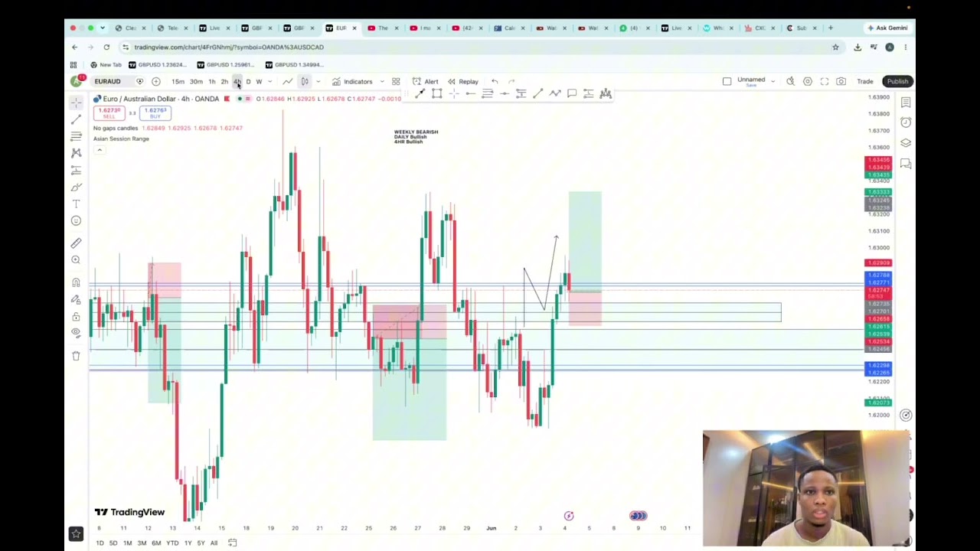Redo the last chart action
The image size is (980, 551).
[512, 81]
